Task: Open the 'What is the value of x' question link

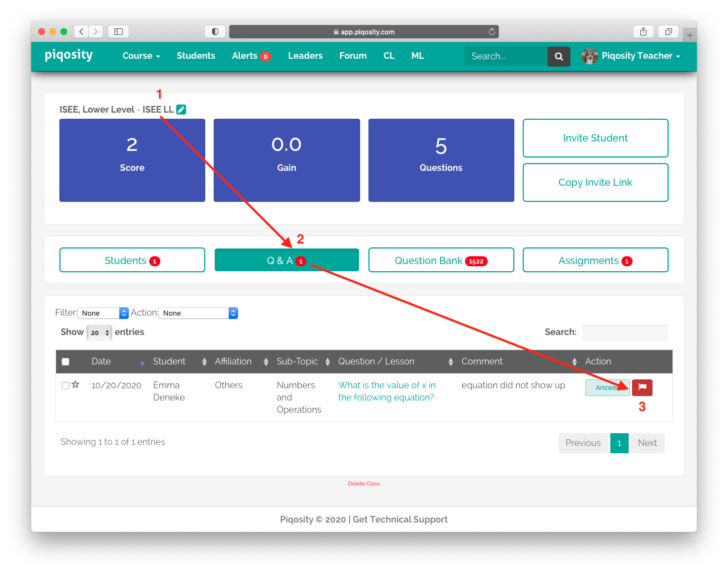Action: (x=387, y=391)
